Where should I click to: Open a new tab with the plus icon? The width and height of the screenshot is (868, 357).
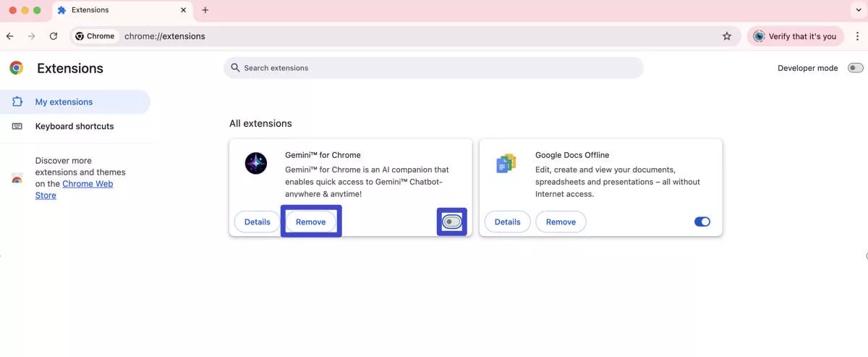[205, 10]
